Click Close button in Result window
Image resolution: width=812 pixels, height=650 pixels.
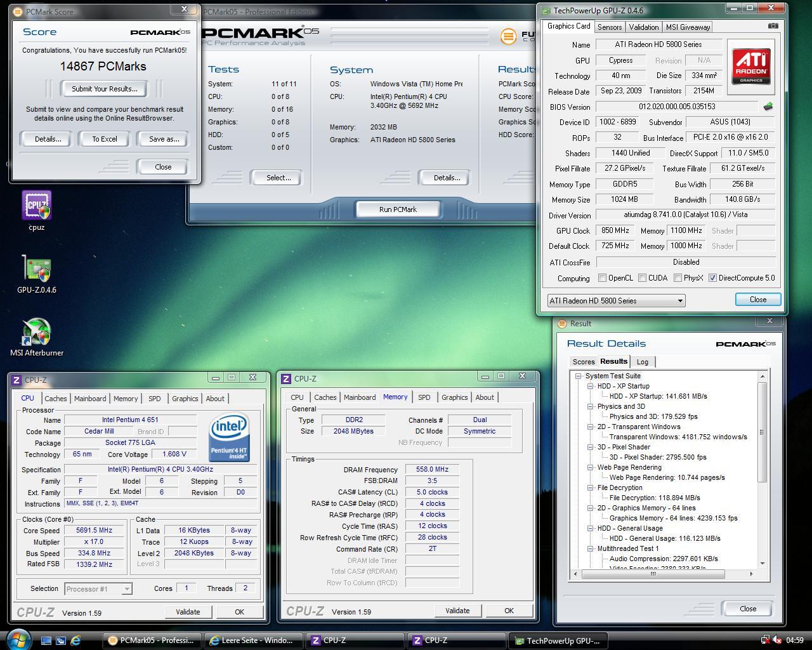pyautogui.click(x=747, y=609)
